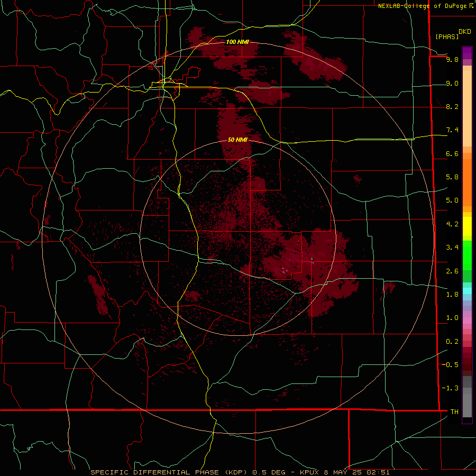Click the 8.2 value on the color scale
Viewport: 476px width, 476px height.
[452, 106]
